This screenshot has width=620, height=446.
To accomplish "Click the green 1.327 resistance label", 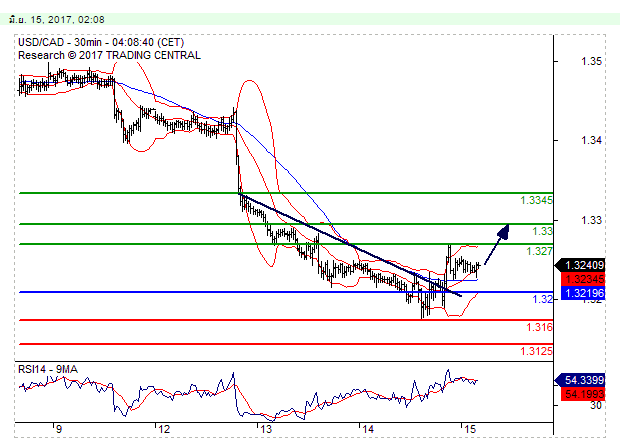I will [x=539, y=251].
